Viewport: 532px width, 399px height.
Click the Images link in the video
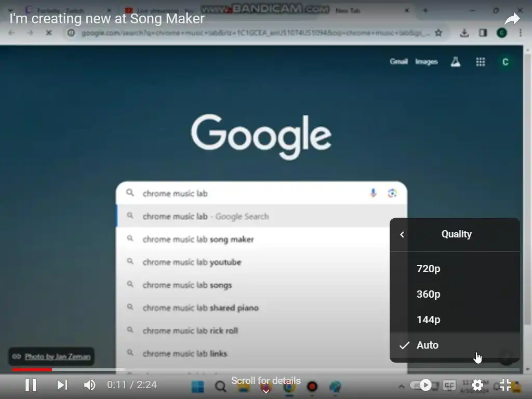tap(427, 62)
